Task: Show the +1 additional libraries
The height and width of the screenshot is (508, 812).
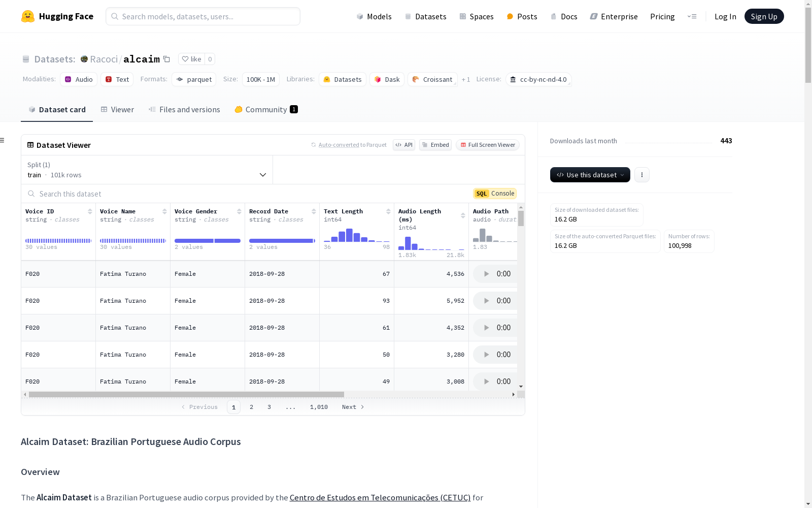Action: (x=466, y=79)
